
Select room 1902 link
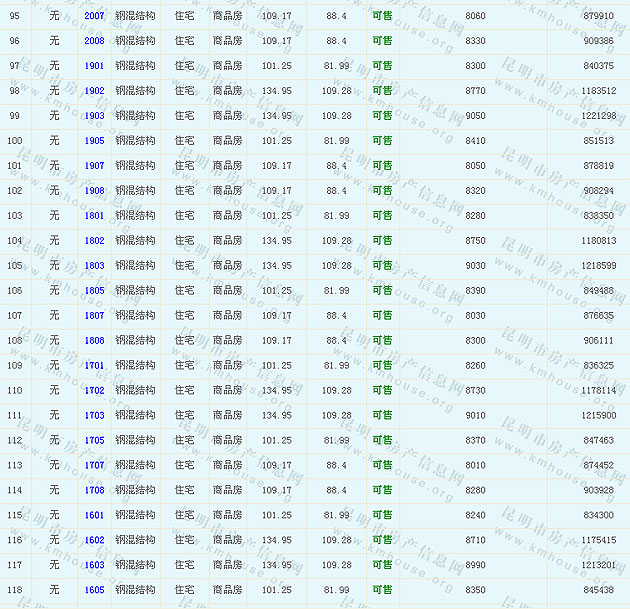tap(94, 91)
